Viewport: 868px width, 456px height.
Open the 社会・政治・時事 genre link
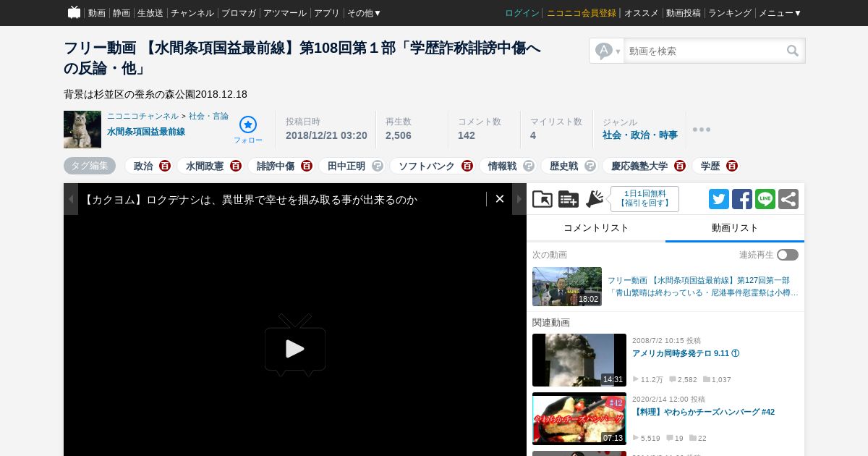(x=640, y=135)
